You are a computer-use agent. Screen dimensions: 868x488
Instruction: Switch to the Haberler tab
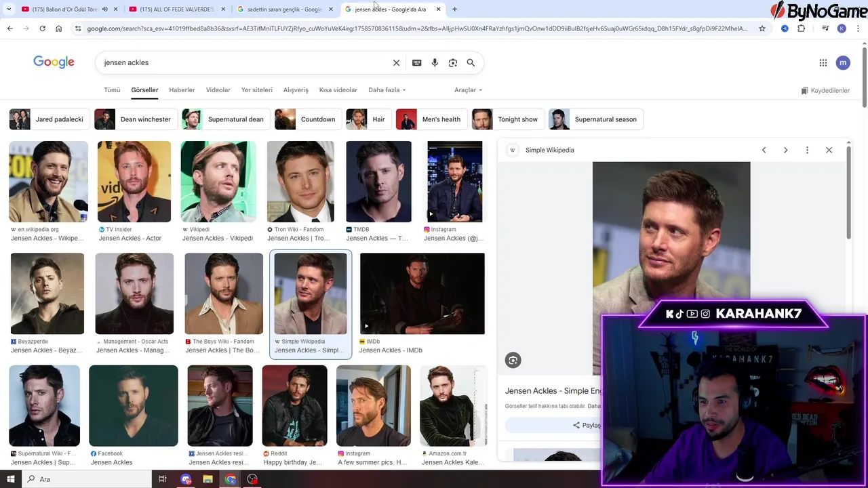pyautogui.click(x=182, y=90)
